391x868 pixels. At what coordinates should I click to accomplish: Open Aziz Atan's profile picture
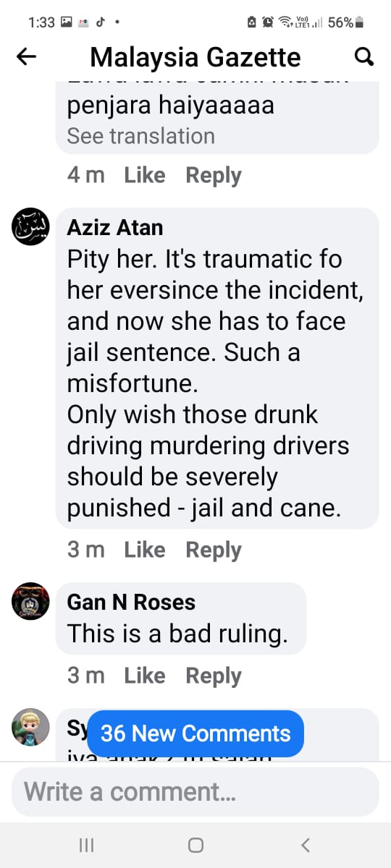pos(31,226)
